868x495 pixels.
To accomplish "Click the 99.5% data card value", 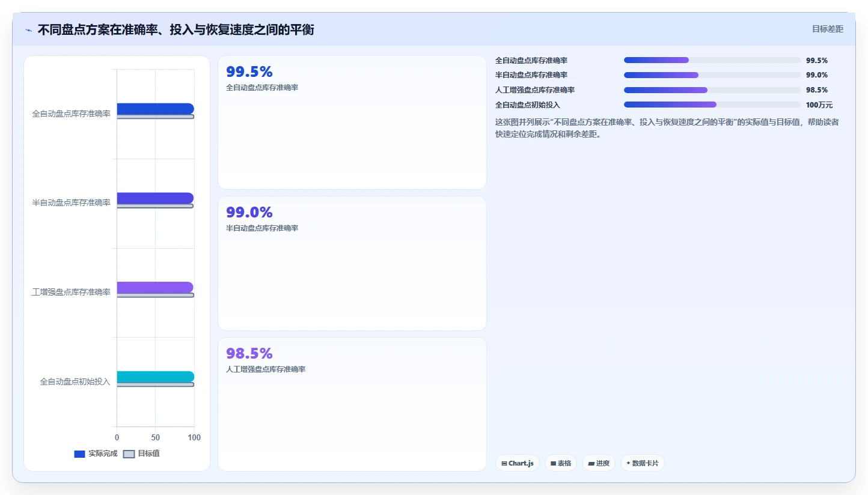I will (x=249, y=72).
